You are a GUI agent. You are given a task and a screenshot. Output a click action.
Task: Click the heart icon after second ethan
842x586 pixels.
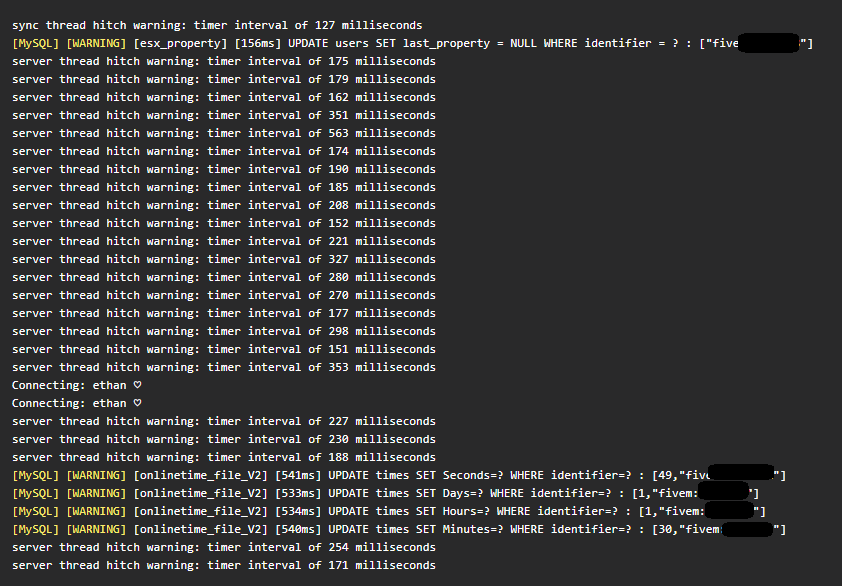click(137, 403)
